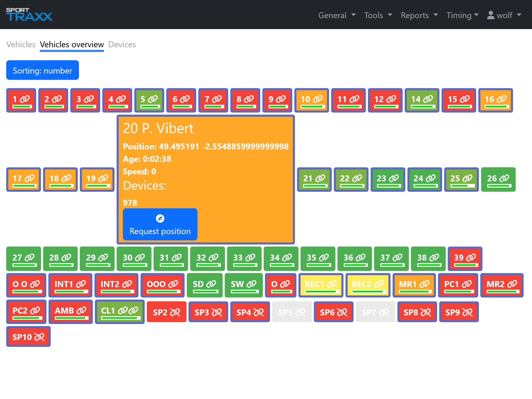
Task: Switch to the Devices tab
Action: [122, 44]
